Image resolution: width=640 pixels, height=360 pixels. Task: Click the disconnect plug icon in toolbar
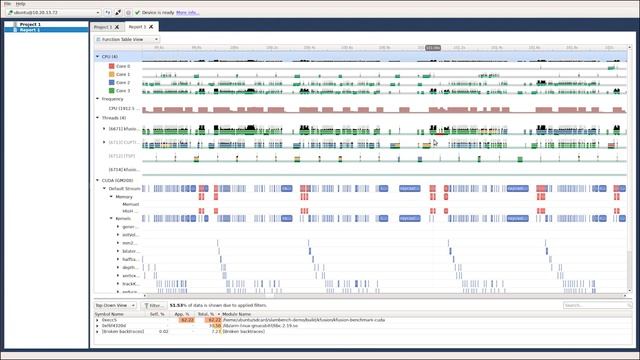click(118, 13)
